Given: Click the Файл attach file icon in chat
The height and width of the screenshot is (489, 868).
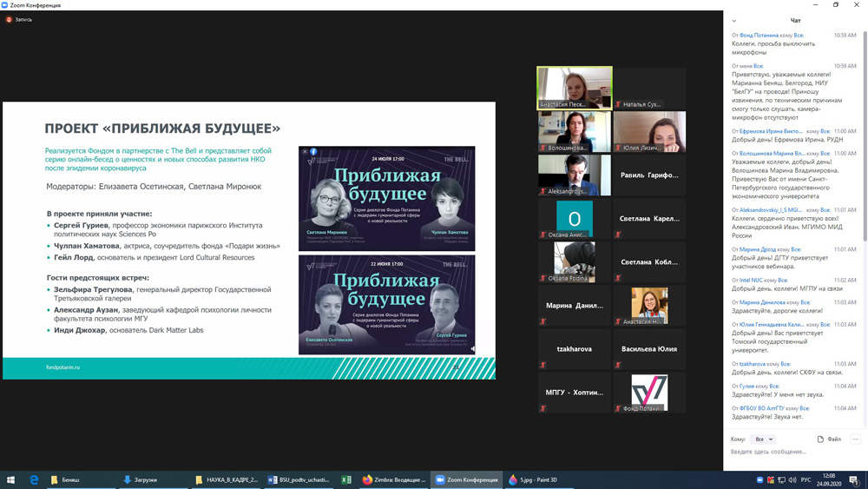Looking at the screenshot, I should pyautogui.click(x=820, y=439).
